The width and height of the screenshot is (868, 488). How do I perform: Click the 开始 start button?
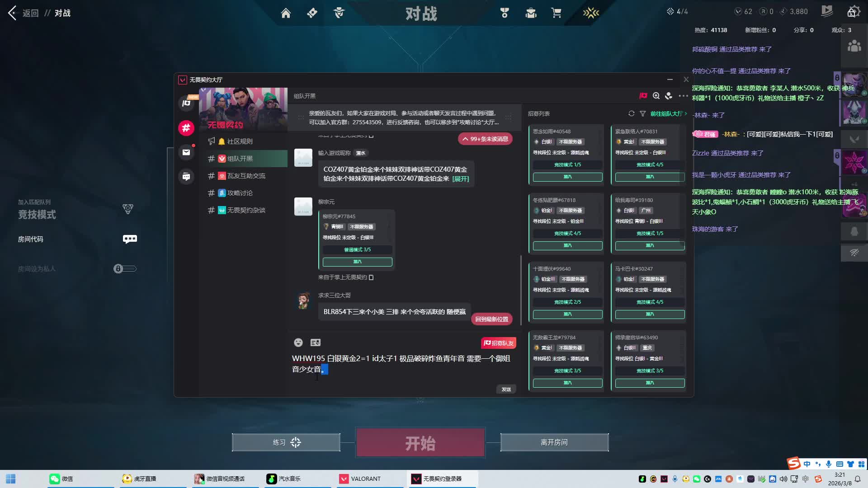(420, 443)
